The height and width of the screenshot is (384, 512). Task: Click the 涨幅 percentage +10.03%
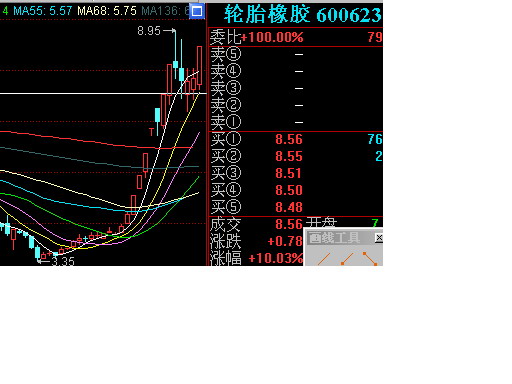tap(276, 258)
